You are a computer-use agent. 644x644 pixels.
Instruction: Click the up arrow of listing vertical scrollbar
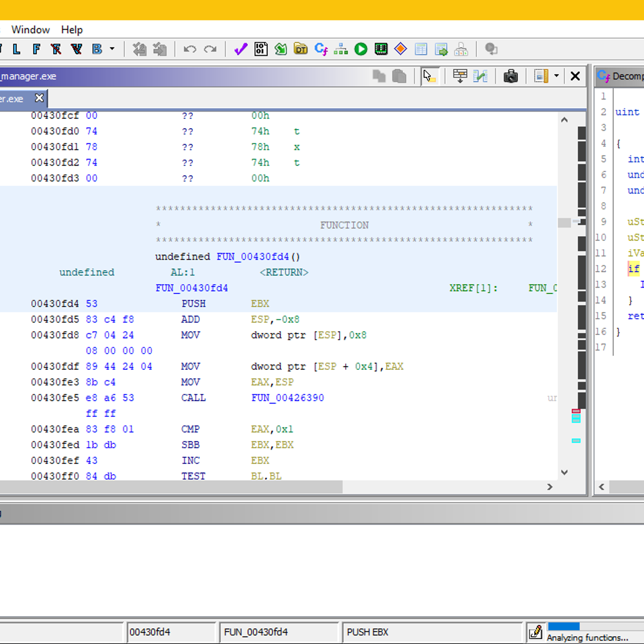pyautogui.click(x=564, y=120)
